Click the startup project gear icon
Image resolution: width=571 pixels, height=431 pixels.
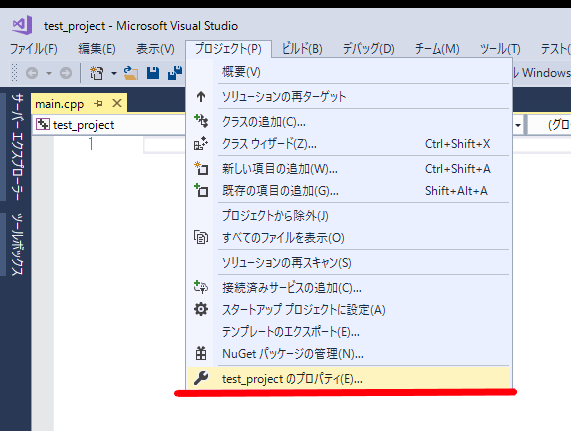pyautogui.click(x=201, y=309)
